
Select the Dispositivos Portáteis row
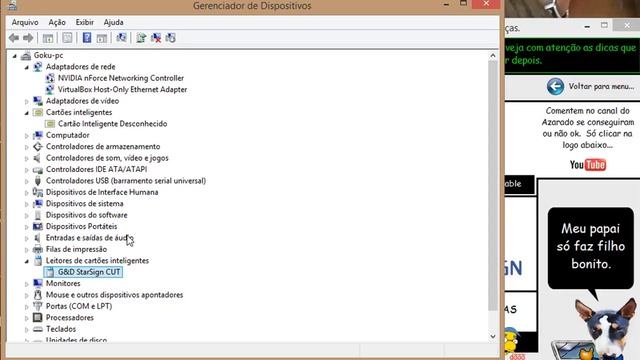click(81, 226)
